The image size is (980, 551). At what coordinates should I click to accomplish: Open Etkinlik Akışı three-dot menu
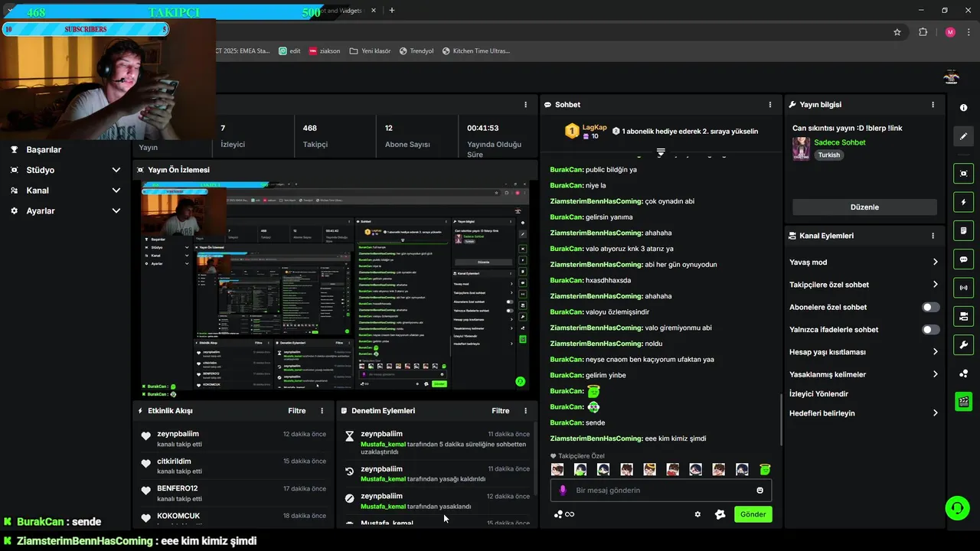(x=322, y=411)
